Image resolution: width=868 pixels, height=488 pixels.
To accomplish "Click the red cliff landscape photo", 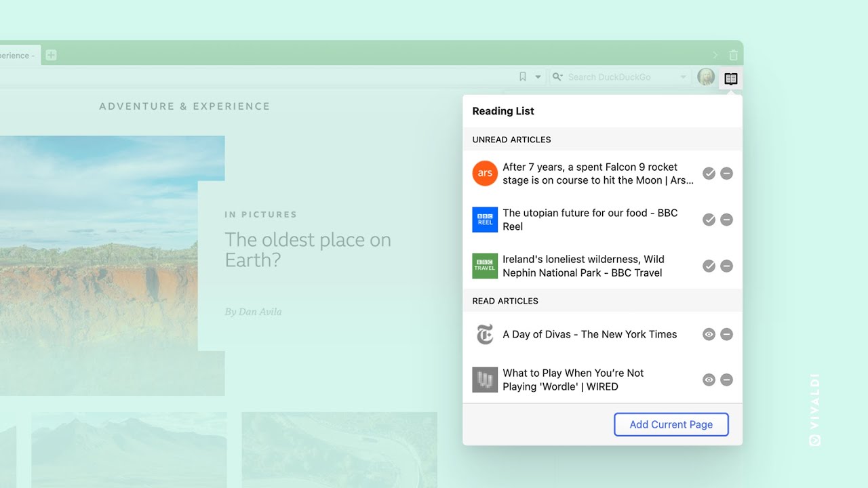I will click(x=98, y=265).
